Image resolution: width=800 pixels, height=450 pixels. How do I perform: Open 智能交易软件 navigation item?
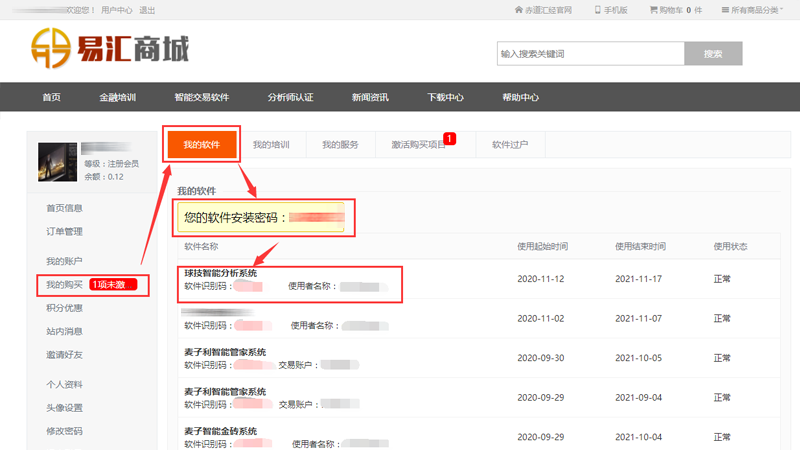tap(202, 97)
